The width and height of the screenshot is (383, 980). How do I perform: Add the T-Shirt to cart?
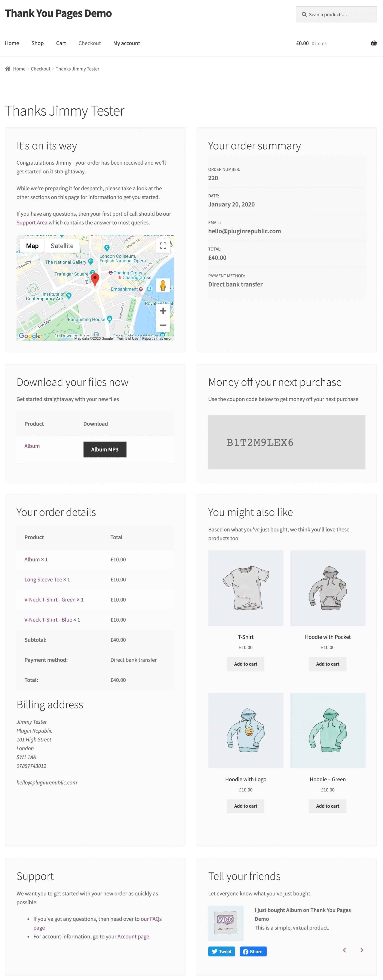245,664
